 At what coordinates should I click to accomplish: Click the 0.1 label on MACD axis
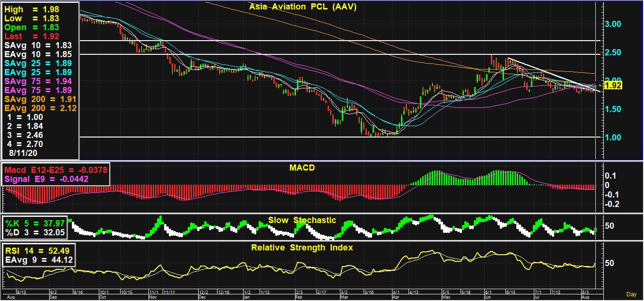[611, 176]
